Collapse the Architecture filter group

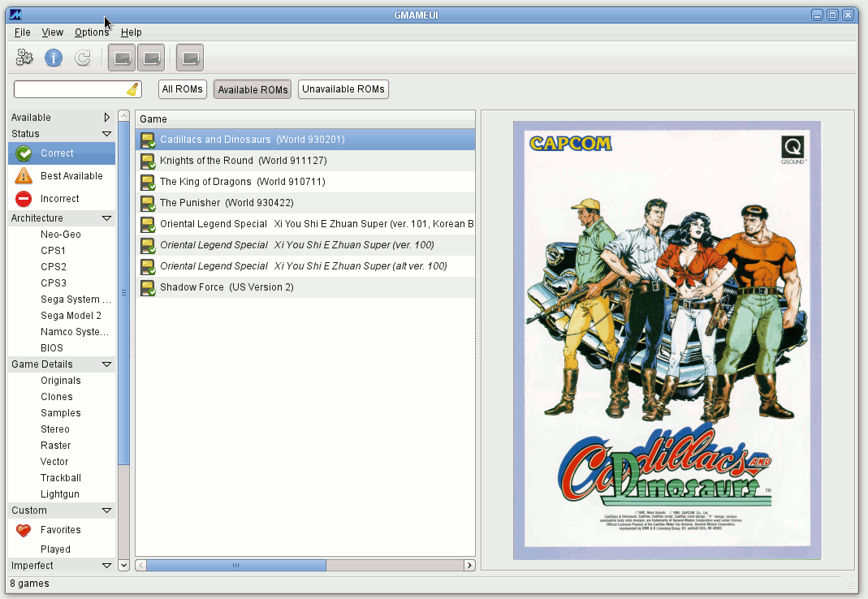[107, 218]
